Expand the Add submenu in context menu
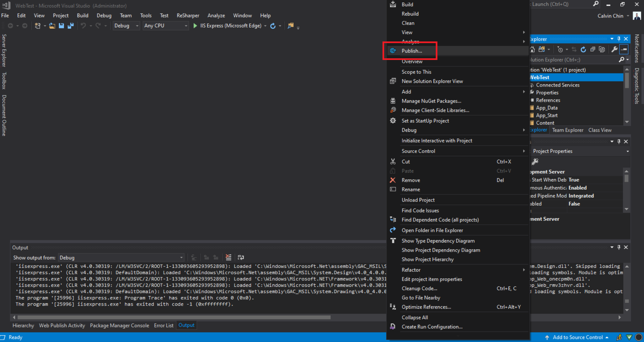644x342 pixels. point(464,92)
